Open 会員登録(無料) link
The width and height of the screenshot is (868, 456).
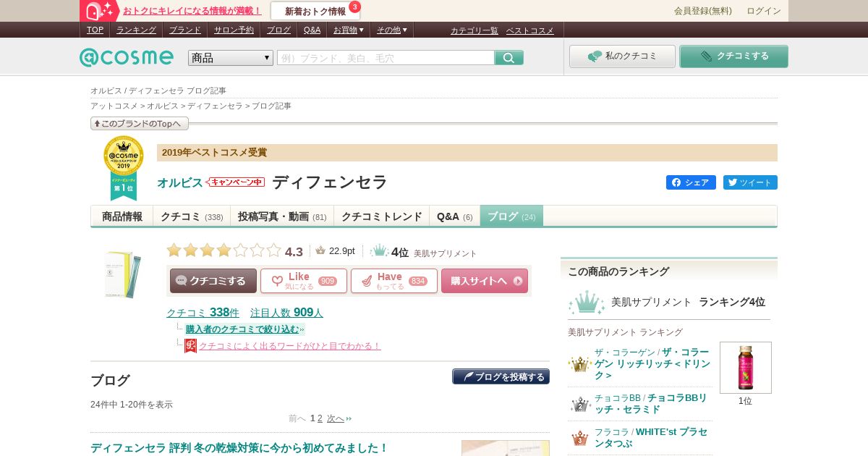702,11
